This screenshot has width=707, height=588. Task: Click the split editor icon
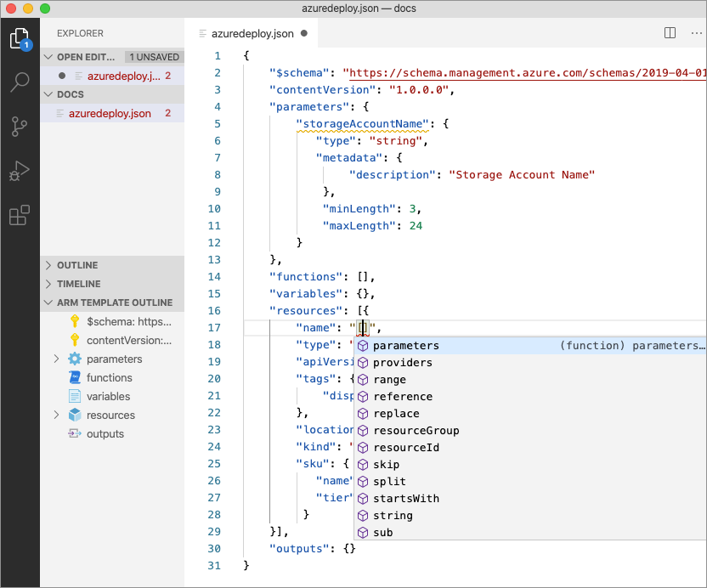pos(670,33)
